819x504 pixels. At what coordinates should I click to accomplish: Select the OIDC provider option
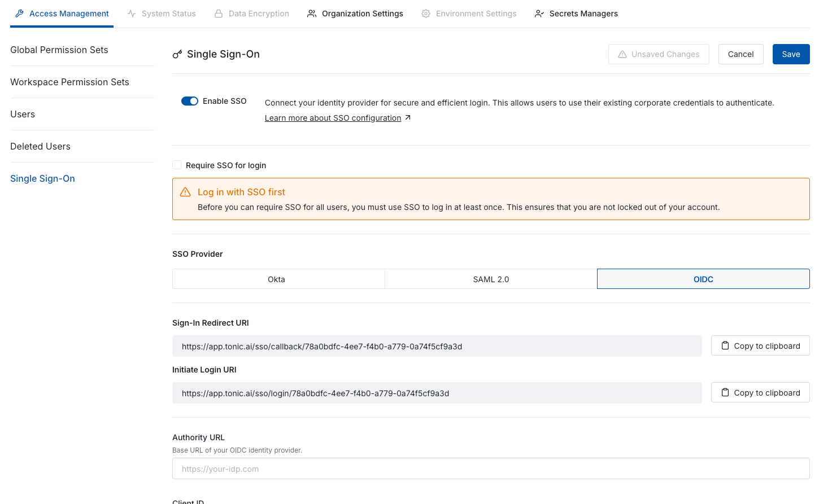(703, 279)
